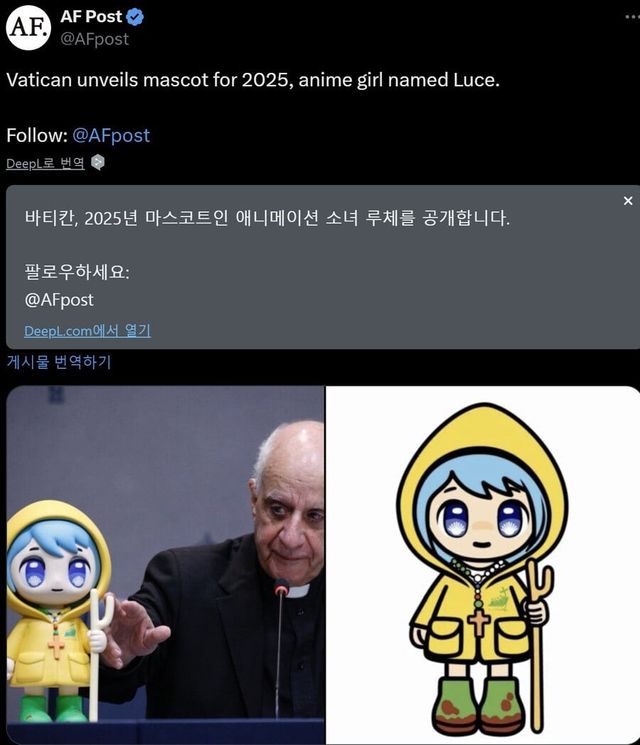Open the more options ellipsis menu
Image resolution: width=640 pixels, height=745 pixels.
[x=632, y=17]
